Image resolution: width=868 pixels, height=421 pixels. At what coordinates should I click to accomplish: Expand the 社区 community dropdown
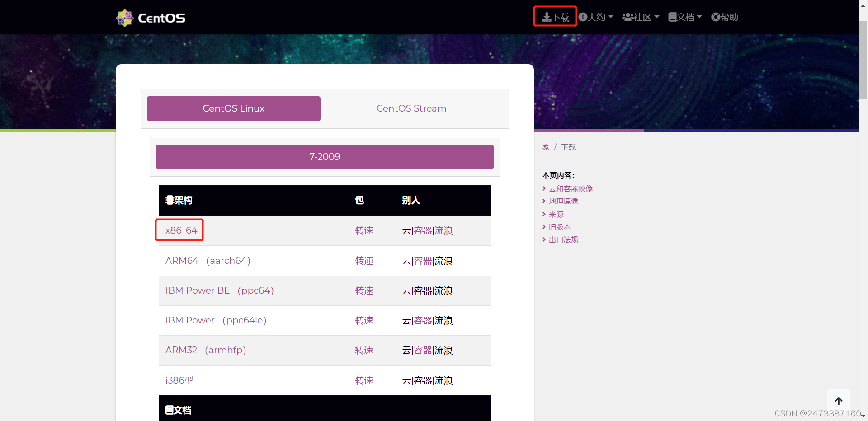pos(641,17)
